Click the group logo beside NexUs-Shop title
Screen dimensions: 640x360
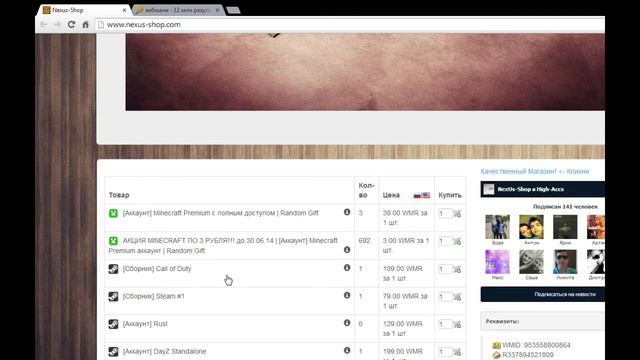click(x=489, y=189)
